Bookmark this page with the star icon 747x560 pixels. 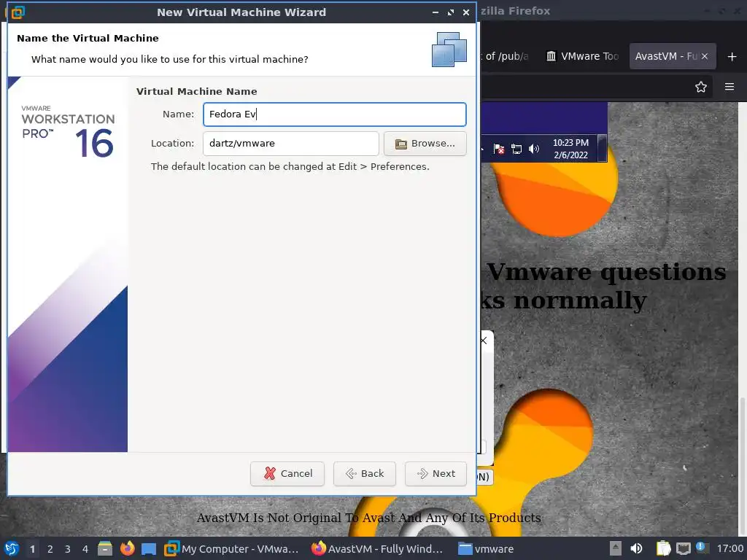pyautogui.click(x=701, y=87)
